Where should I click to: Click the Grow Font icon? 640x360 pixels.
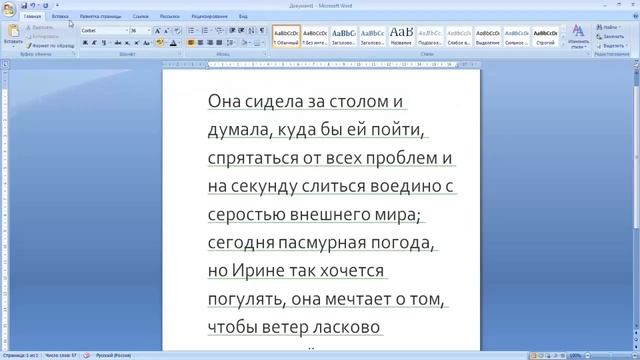click(157, 31)
